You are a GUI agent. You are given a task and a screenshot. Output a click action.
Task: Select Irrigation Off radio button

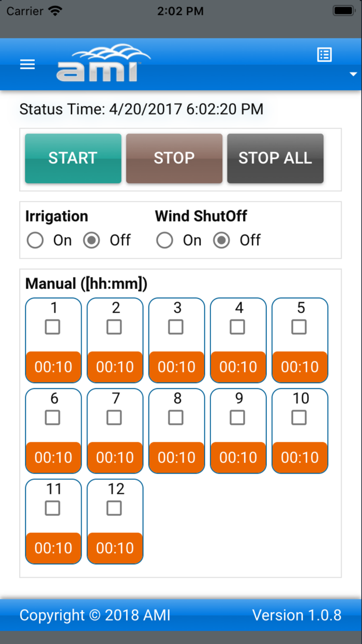pos(92,240)
